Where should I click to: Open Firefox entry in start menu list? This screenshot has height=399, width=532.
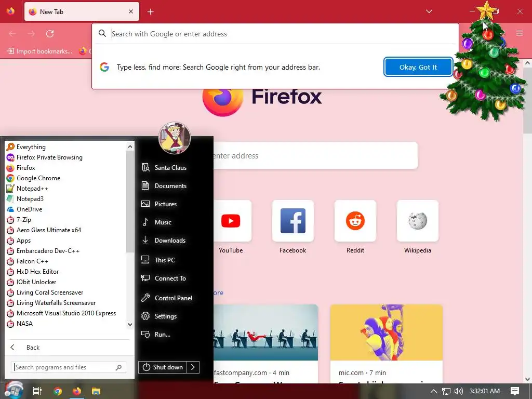pyautogui.click(x=26, y=168)
